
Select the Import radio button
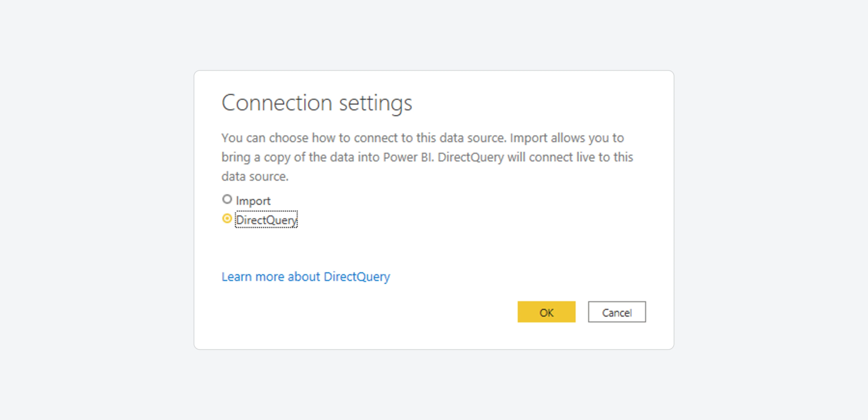tap(227, 200)
